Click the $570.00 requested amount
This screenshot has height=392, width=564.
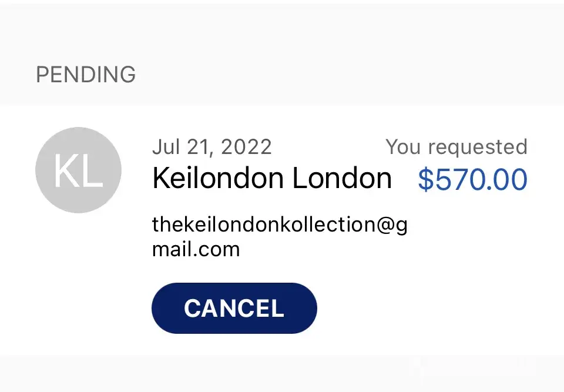click(472, 180)
